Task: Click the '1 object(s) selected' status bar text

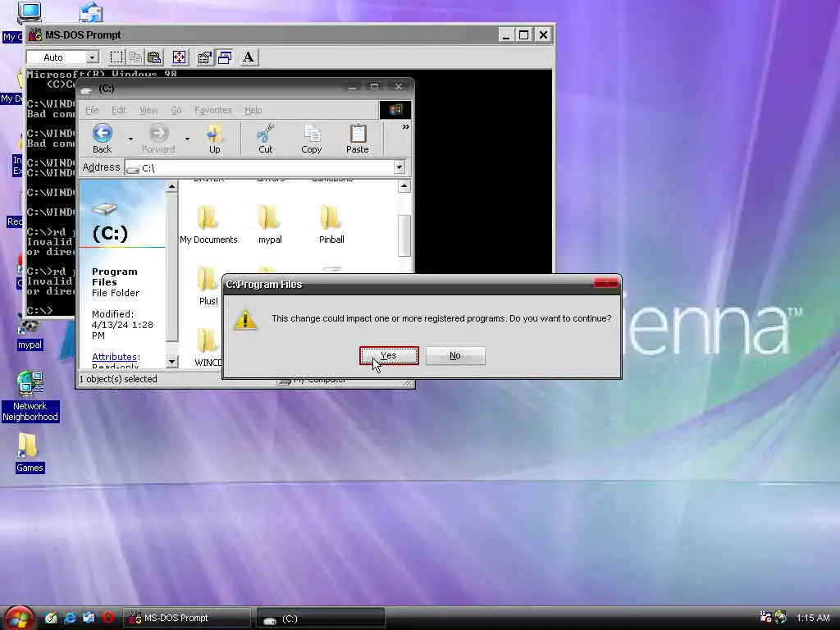Action: 118,379
